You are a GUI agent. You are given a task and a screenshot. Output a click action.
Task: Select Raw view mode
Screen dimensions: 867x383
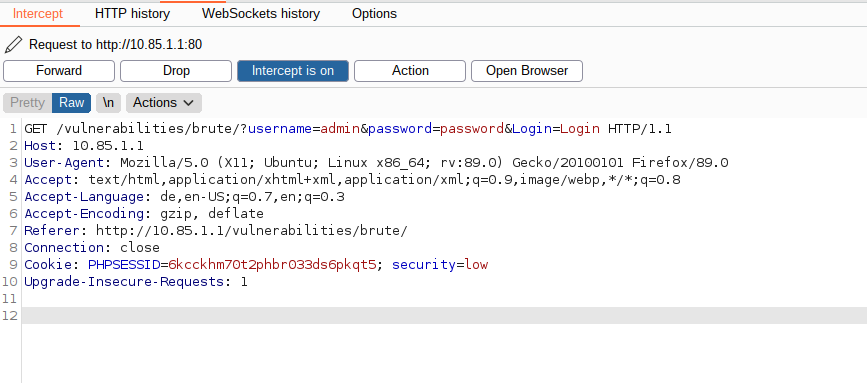tap(71, 103)
